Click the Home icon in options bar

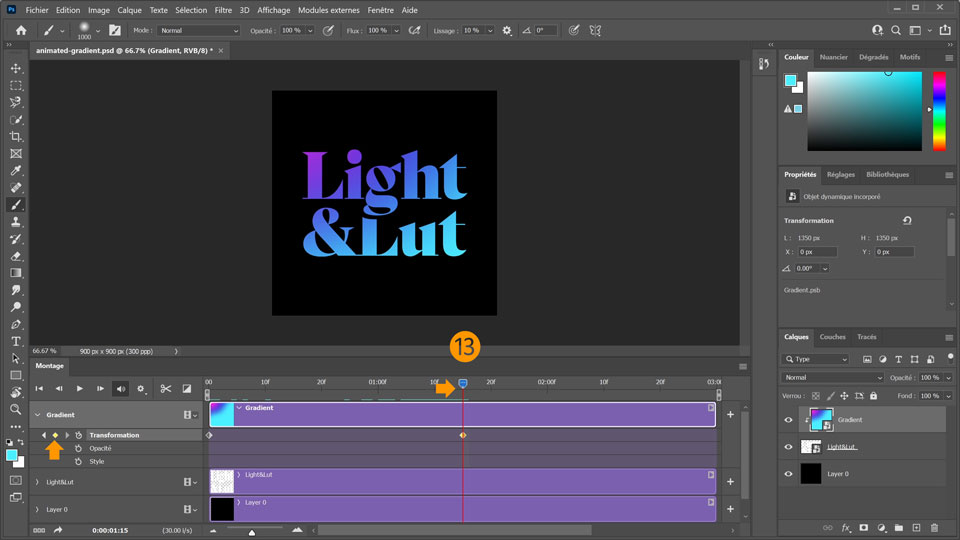point(21,31)
